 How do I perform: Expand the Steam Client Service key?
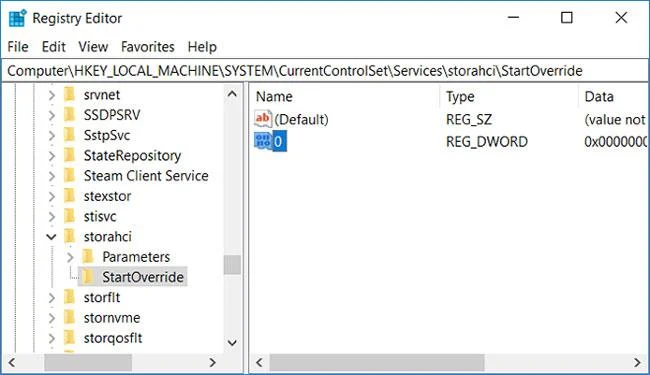tap(51, 176)
